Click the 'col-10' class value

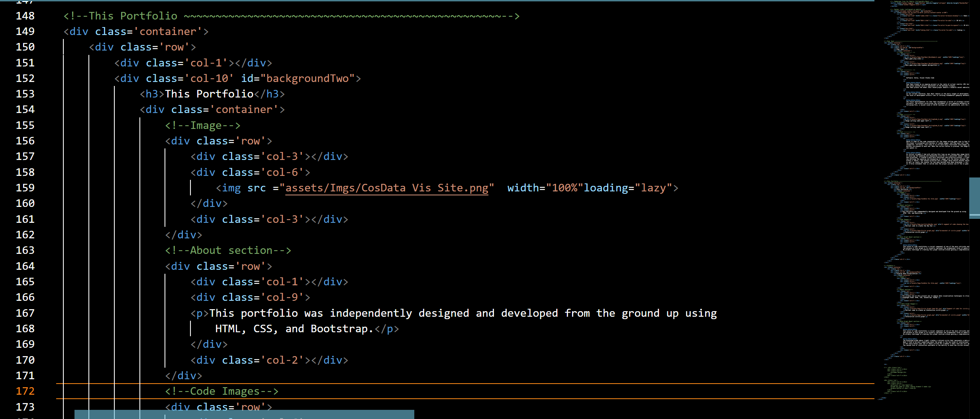209,78
